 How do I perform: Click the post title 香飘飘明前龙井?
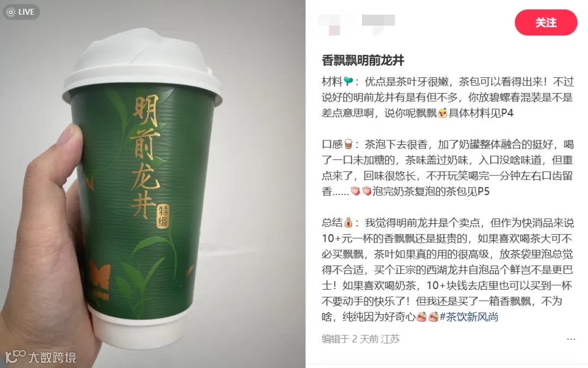pyautogui.click(x=363, y=60)
